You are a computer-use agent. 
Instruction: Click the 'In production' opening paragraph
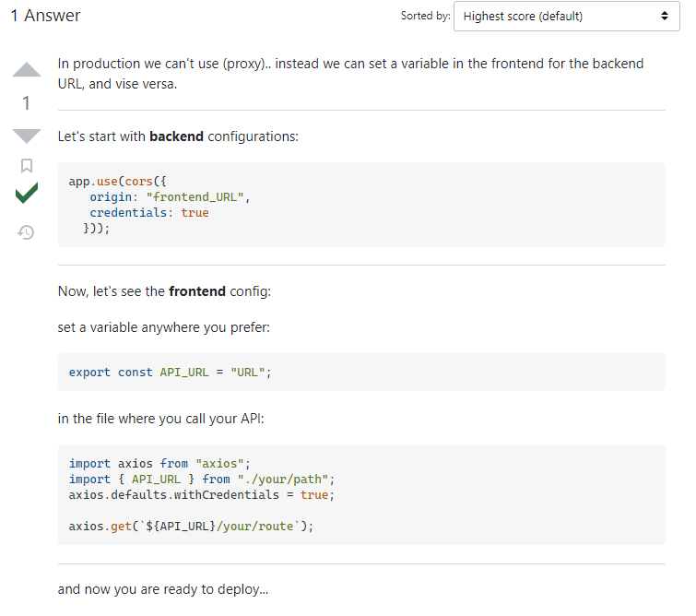(x=350, y=74)
